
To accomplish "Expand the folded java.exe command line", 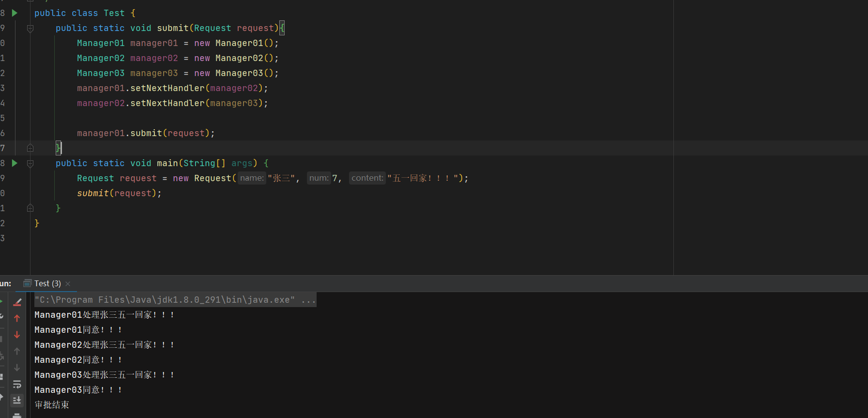I will pos(308,300).
